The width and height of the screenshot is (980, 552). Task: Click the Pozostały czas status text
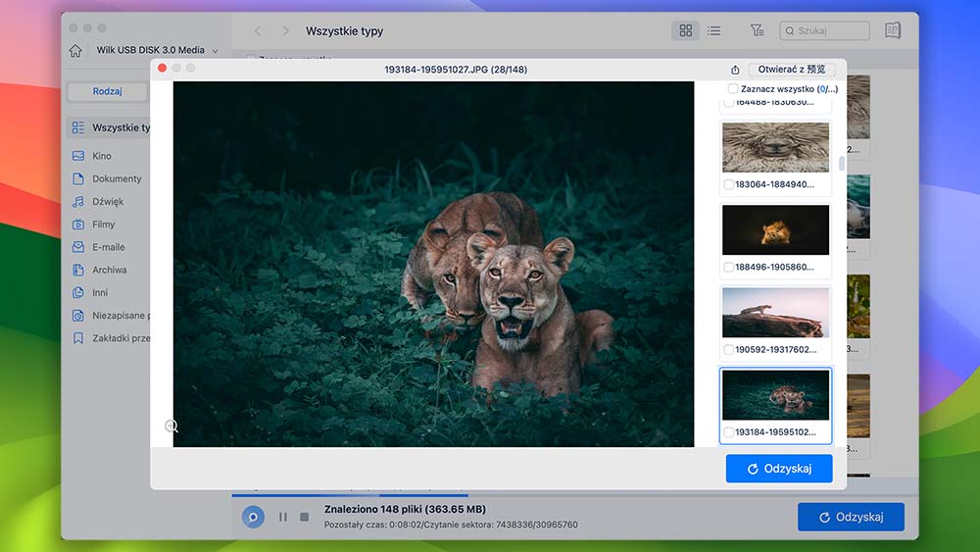tap(451, 525)
